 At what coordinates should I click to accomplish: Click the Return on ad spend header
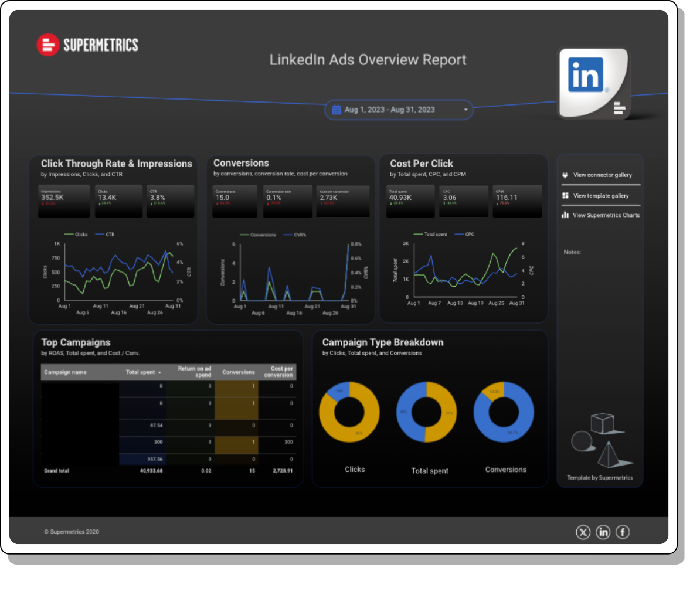pos(195,372)
